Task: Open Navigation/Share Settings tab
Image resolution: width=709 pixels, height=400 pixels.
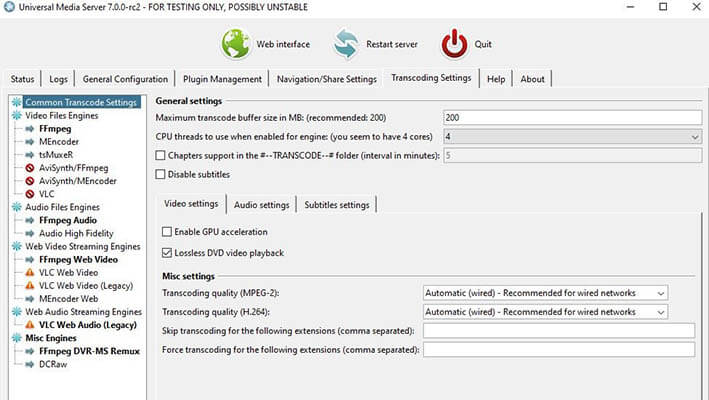Action: tap(327, 79)
